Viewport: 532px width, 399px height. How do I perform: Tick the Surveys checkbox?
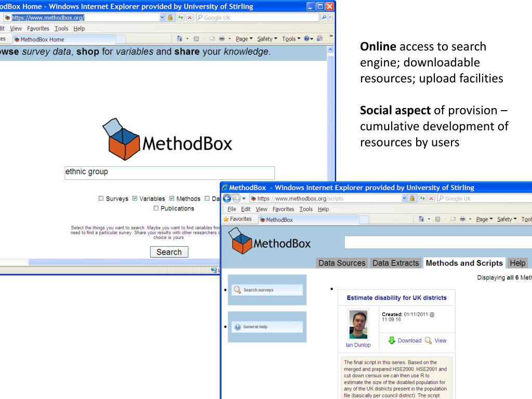click(x=101, y=198)
